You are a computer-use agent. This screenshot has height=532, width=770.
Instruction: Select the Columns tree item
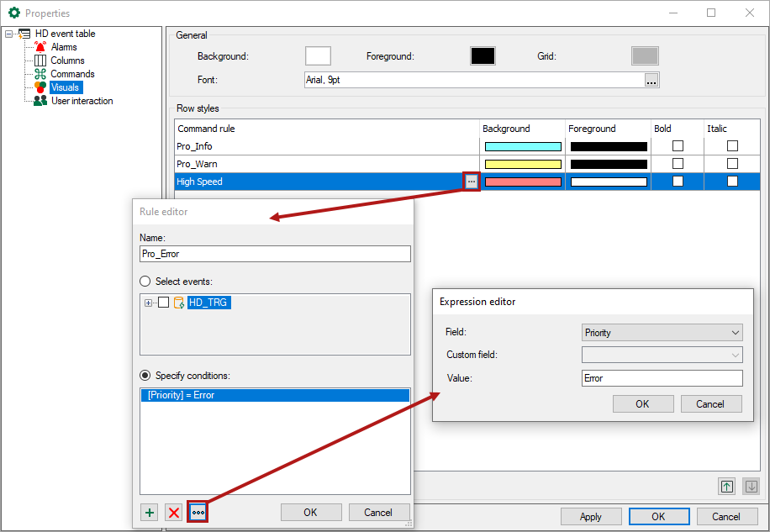tap(67, 61)
